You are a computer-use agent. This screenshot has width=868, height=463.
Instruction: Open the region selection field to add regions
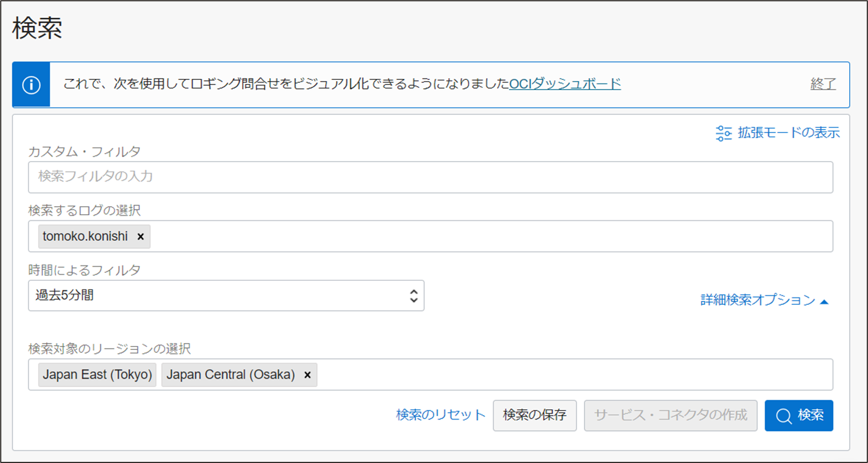514,375
